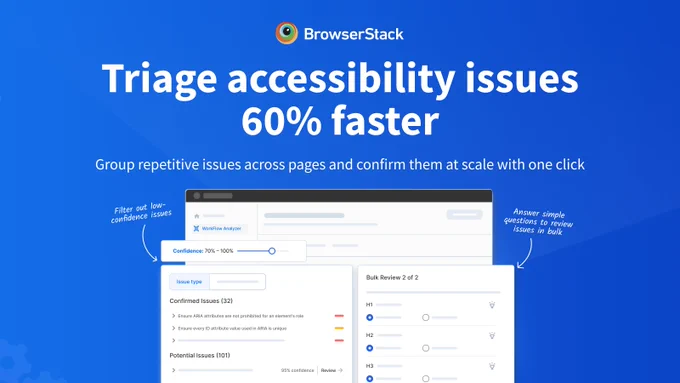Viewport: 680px width, 383px height.
Task: Click the Confidence slider handle
Action: click(272, 251)
